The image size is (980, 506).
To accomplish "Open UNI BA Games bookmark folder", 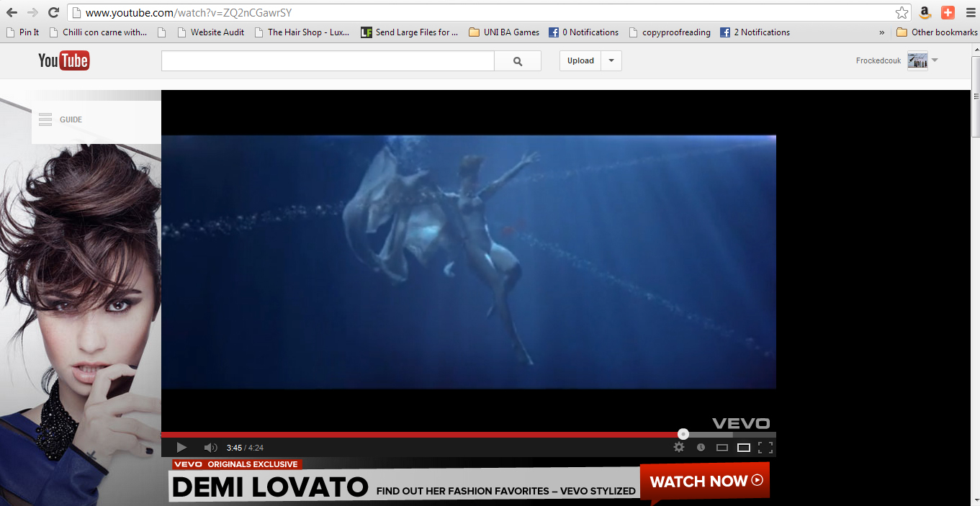I will (504, 32).
